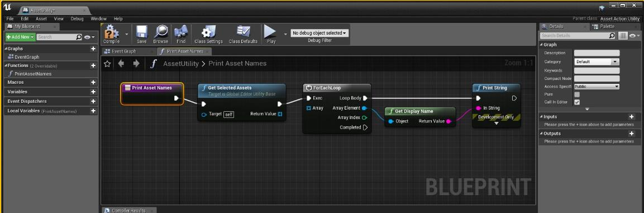Toggle the Pure checkbox
This screenshot has width=644, height=213.
click(576, 94)
